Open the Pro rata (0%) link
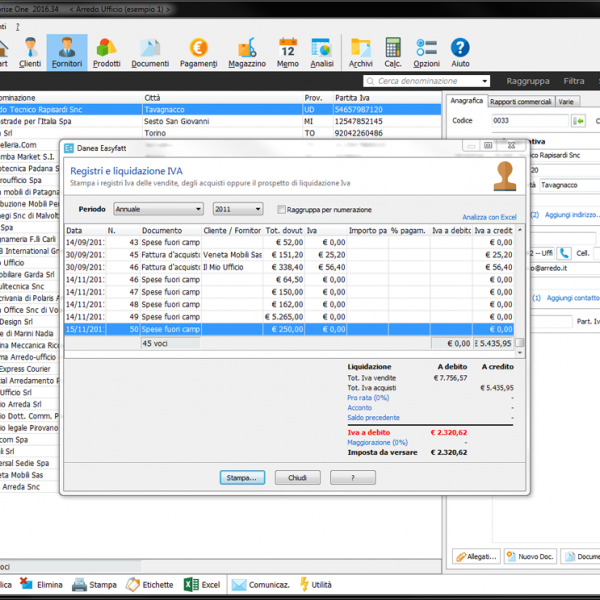 pos(368,398)
